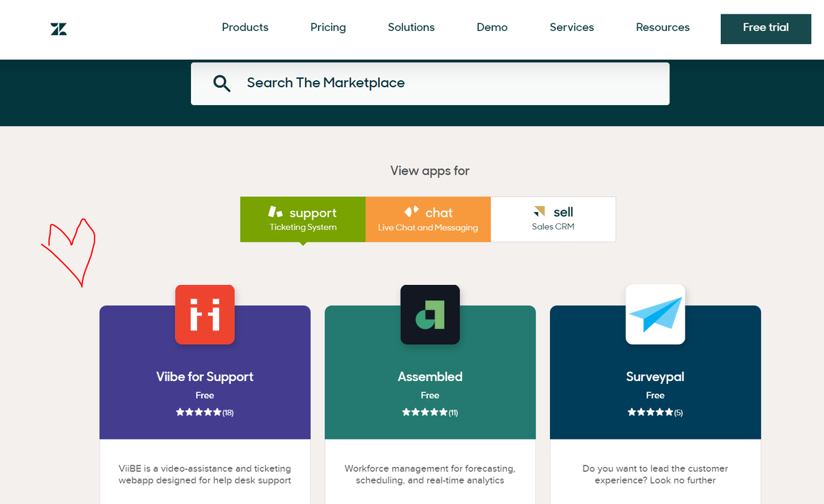824x504 pixels.
Task: View Viibe for Support star rating (18)
Action: click(x=205, y=413)
